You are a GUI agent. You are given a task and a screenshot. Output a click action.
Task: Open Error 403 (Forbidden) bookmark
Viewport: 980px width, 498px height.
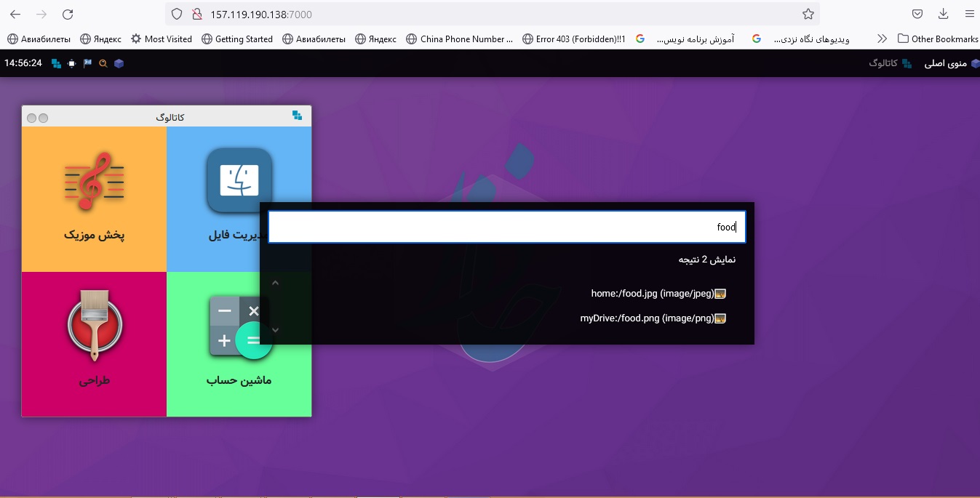pos(574,39)
